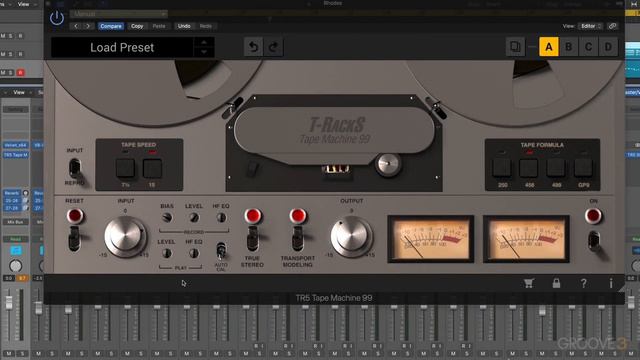Click the pan knob on first channel strip
The height and width of the screenshot is (360, 640).
coord(16,266)
